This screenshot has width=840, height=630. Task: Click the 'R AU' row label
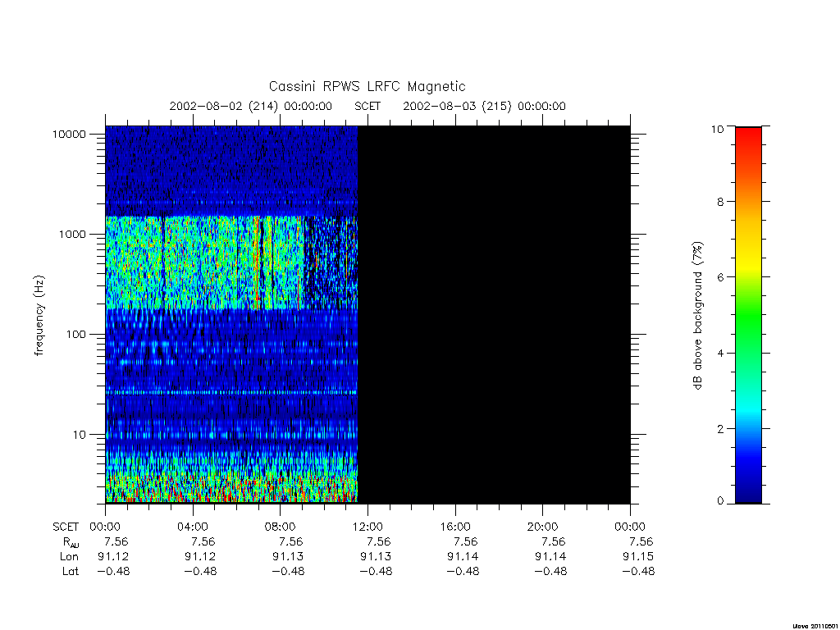[71, 542]
